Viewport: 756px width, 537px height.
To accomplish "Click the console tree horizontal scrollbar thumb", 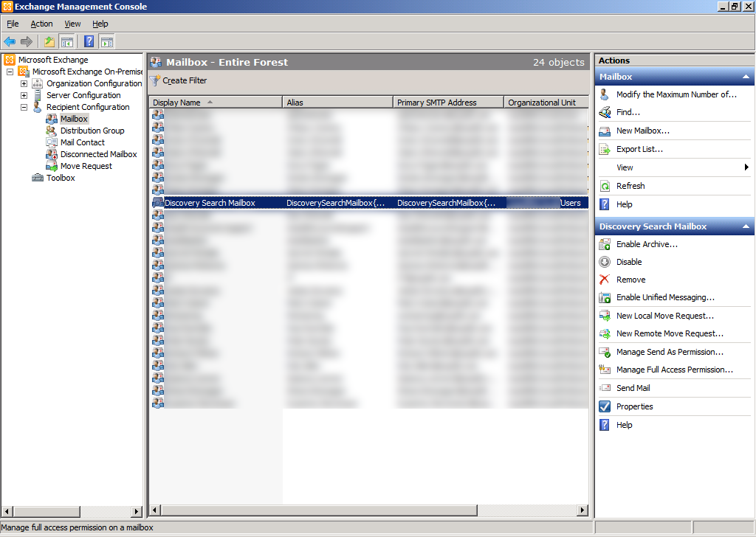I will click(x=47, y=511).
